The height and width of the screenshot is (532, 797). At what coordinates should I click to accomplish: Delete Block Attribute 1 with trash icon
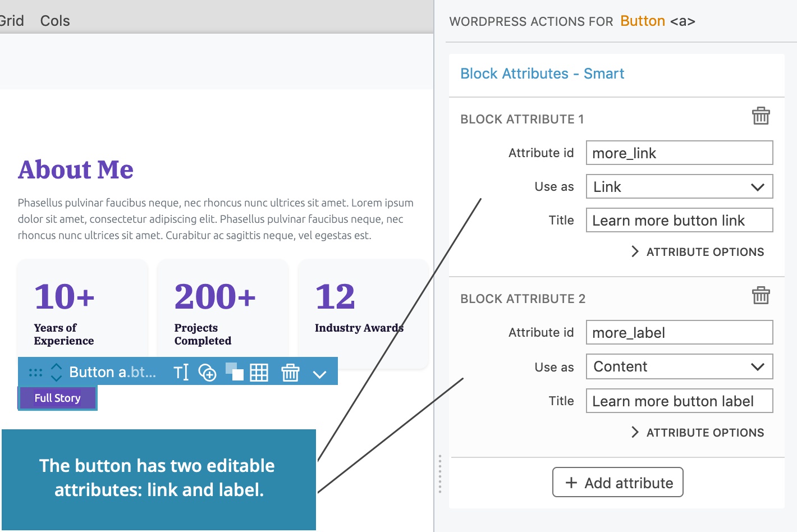(x=761, y=116)
